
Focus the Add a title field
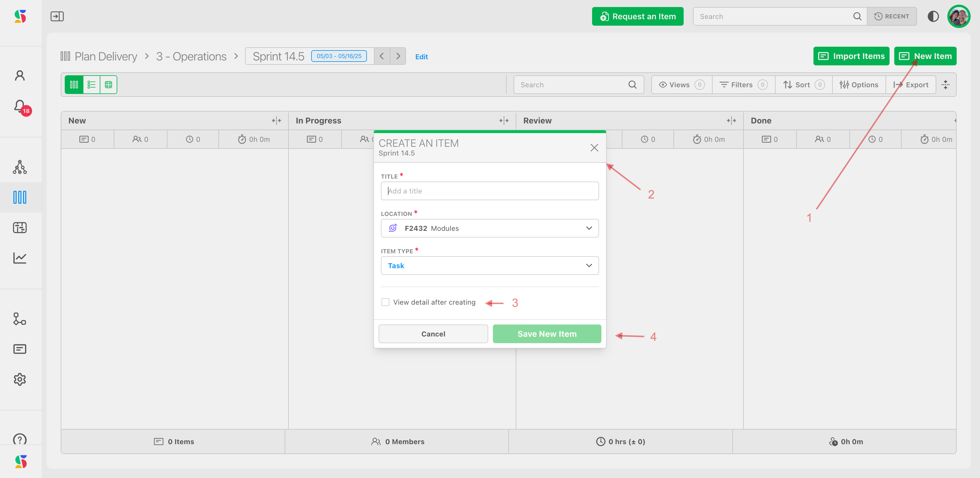pos(490,191)
